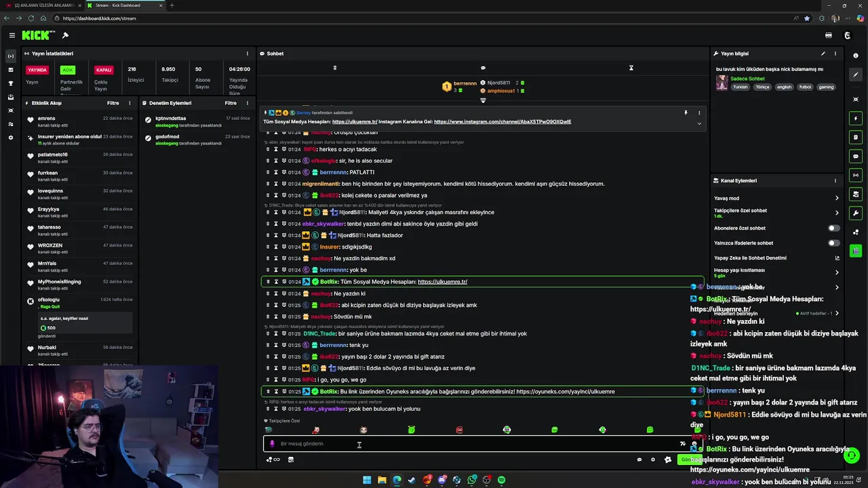The width and height of the screenshot is (868, 488).
Task: Open Windows Start button in taskbar
Action: click(x=367, y=480)
